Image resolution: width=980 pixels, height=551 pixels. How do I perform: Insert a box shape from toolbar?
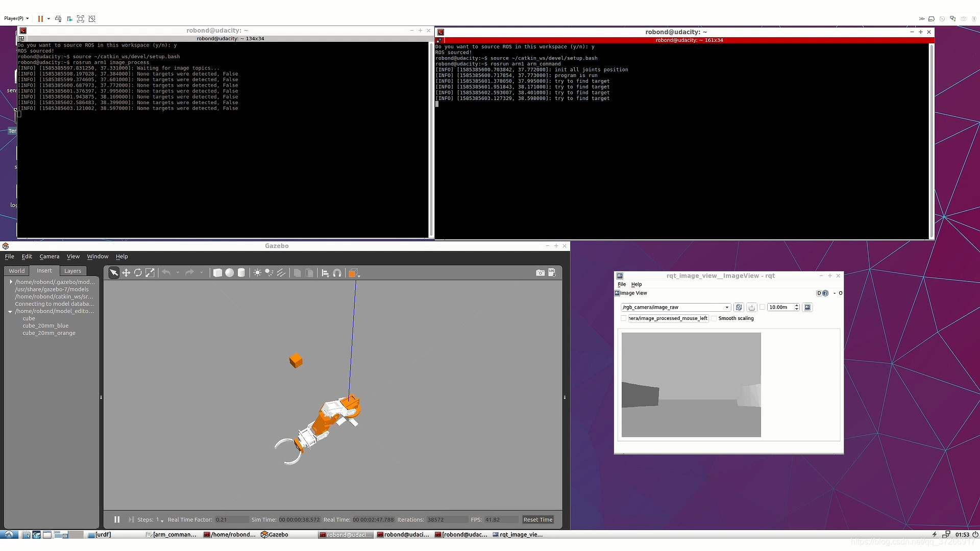(217, 273)
